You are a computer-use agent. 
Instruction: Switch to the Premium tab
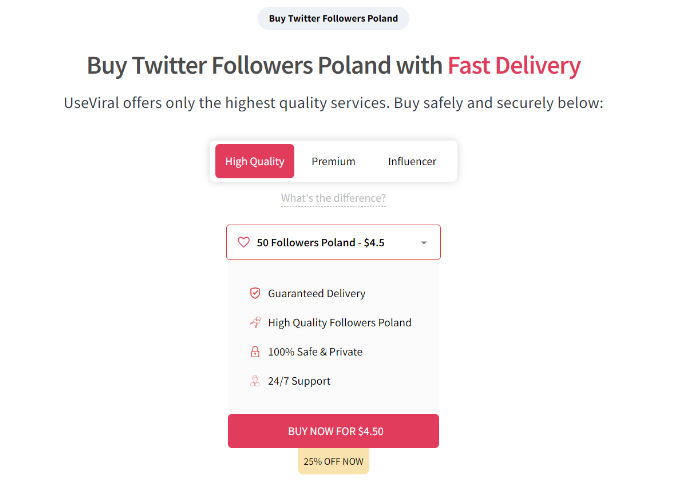coord(333,161)
